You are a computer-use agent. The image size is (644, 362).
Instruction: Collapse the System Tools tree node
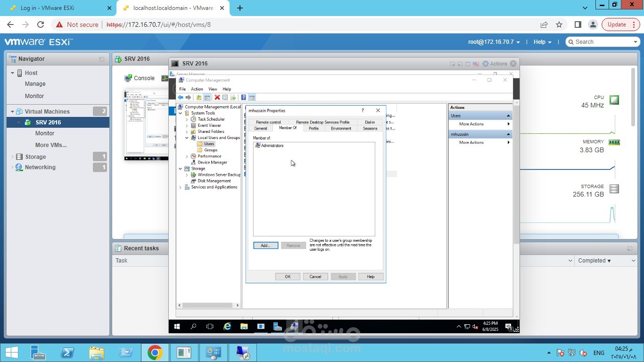coord(181,113)
